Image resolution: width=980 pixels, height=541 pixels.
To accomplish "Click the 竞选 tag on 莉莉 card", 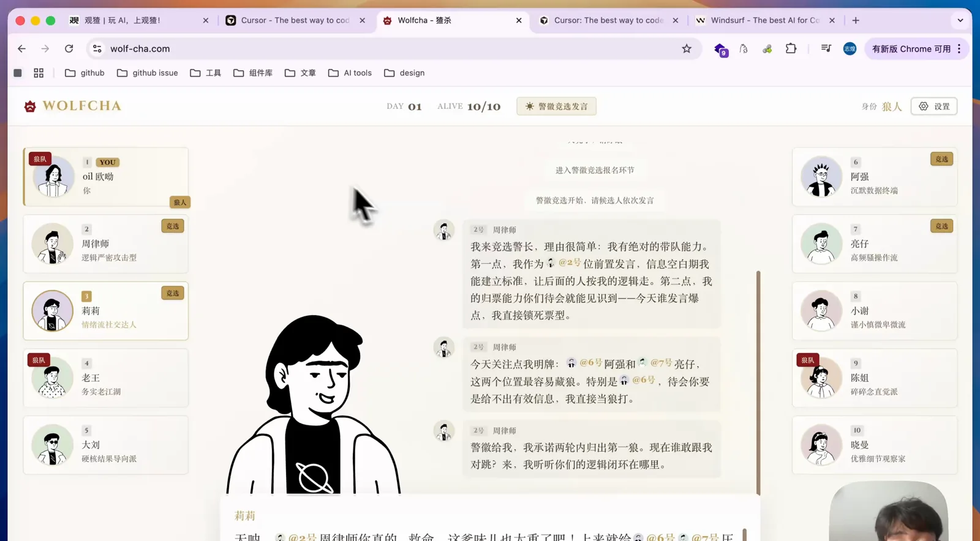I will [x=173, y=294].
